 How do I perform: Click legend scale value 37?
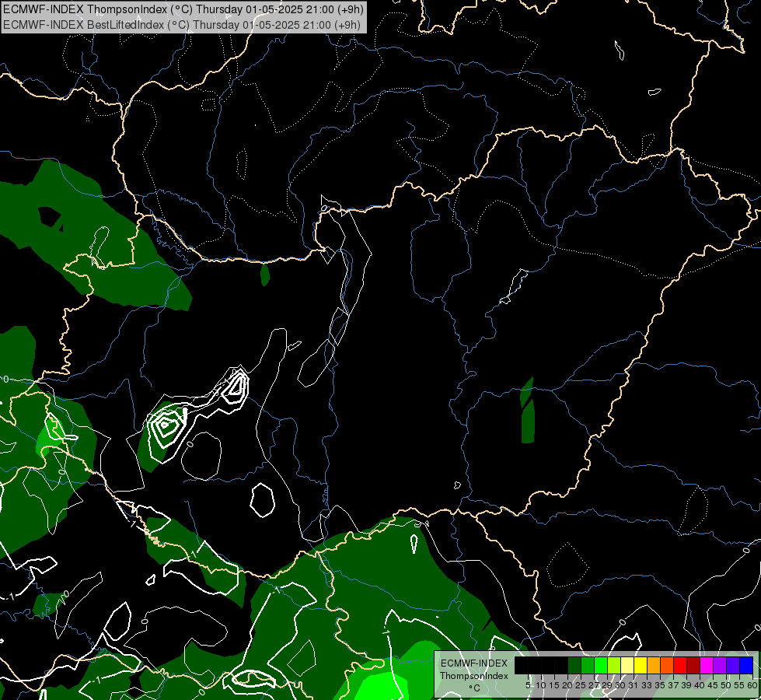click(x=674, y=685)
